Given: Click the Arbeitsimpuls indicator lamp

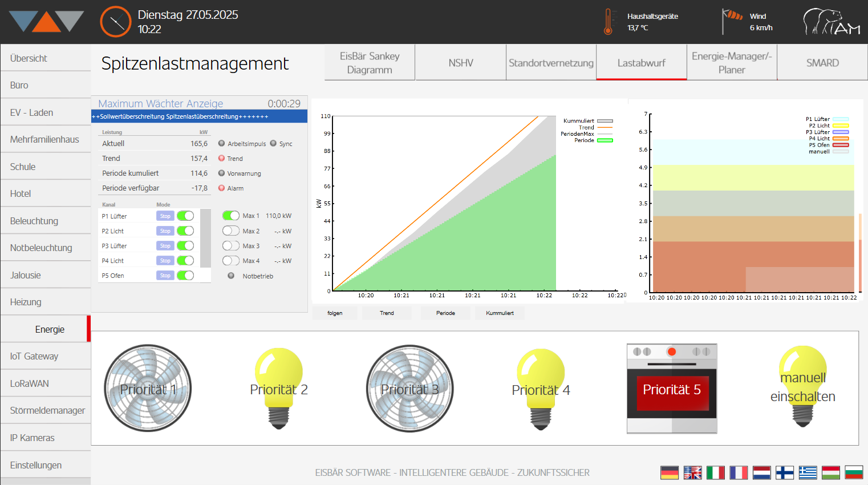Looking at the screenshot, I should 221,143.
